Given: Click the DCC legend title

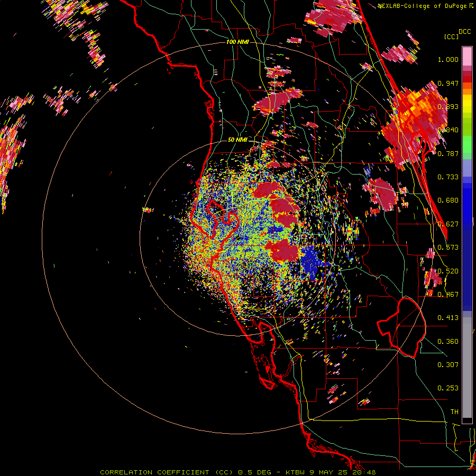Looking at the screenshot, I should point(464,32).
